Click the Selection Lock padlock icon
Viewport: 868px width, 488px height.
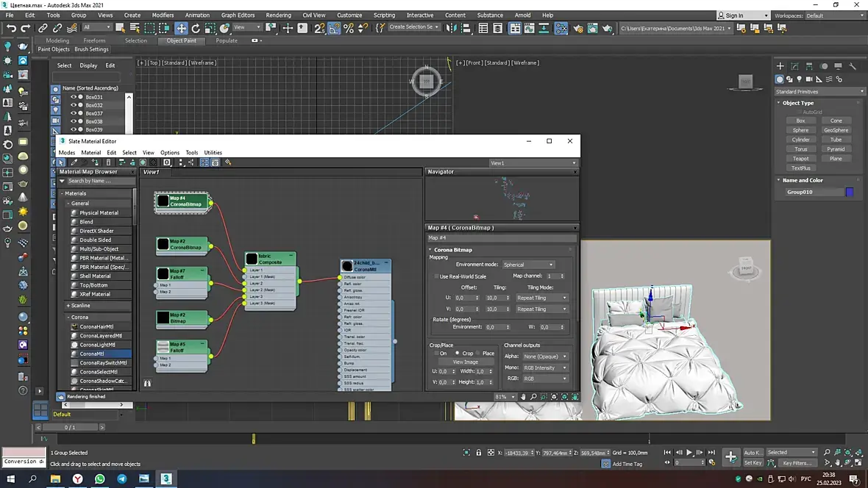tap(479, 453)
